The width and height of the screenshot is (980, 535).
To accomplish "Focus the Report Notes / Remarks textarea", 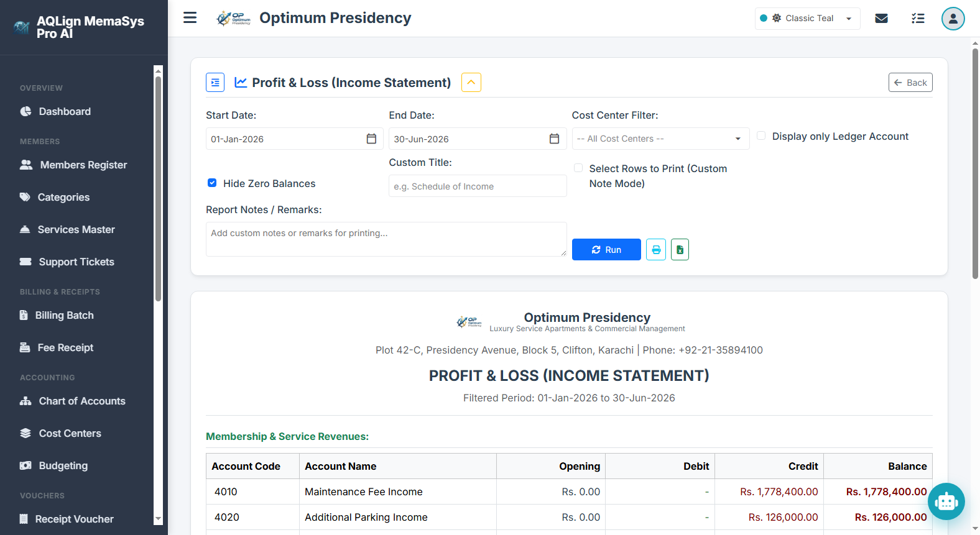I will pyautogui.click(x=386, y=239).
